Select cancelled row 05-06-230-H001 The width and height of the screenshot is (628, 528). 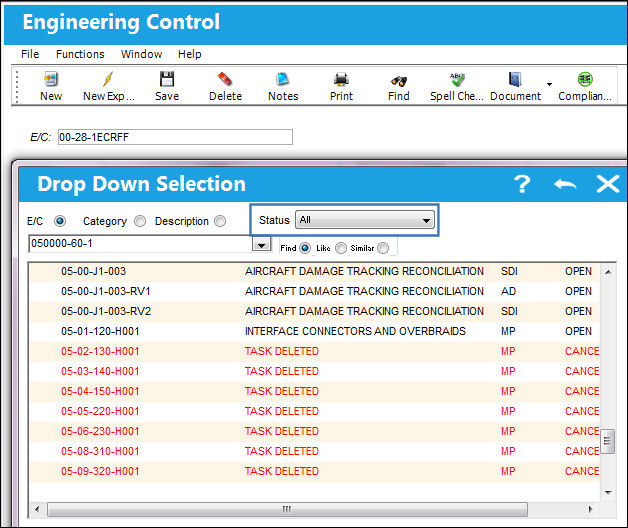point(314,432)
